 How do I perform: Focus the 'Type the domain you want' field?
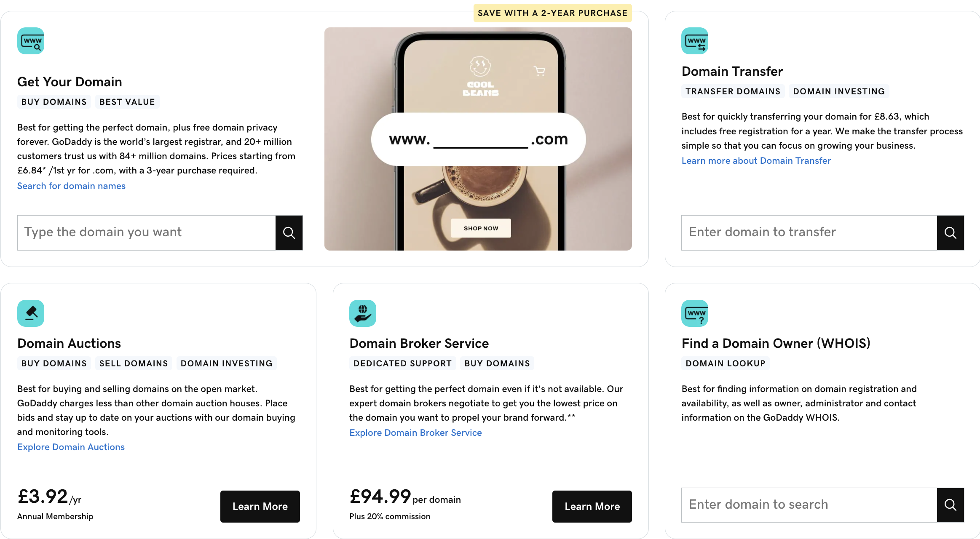[146, 233]
